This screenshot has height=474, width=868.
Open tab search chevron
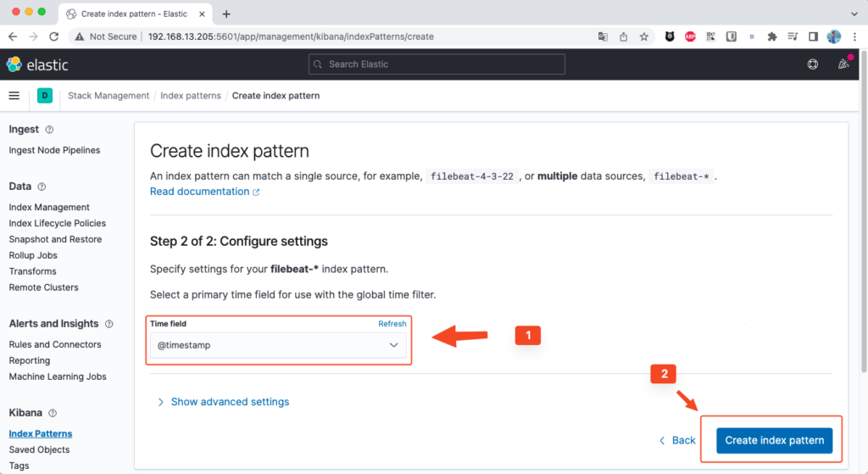pos(854,14)
